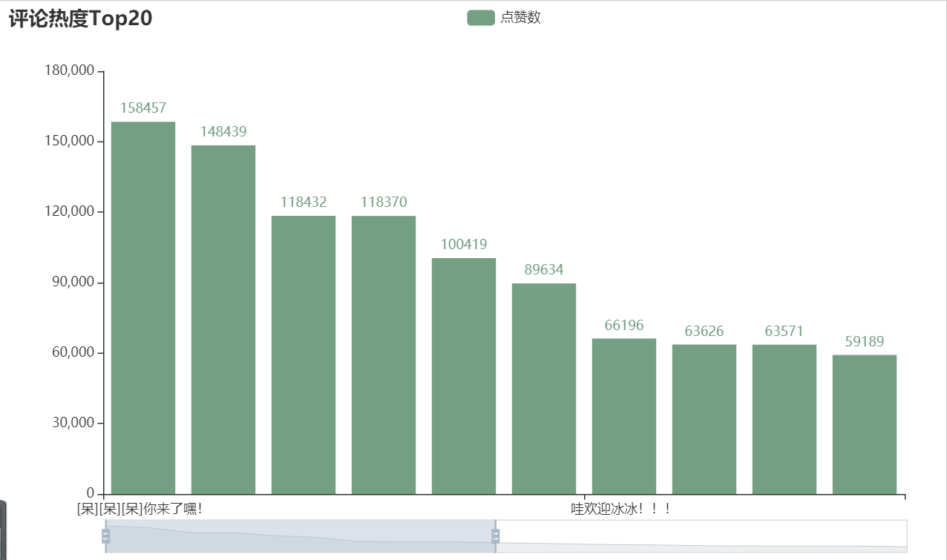The width and height of the screenshot is (947, 560).
Task: Click the bar labeled 148439
Action: (x=223, y=320)
